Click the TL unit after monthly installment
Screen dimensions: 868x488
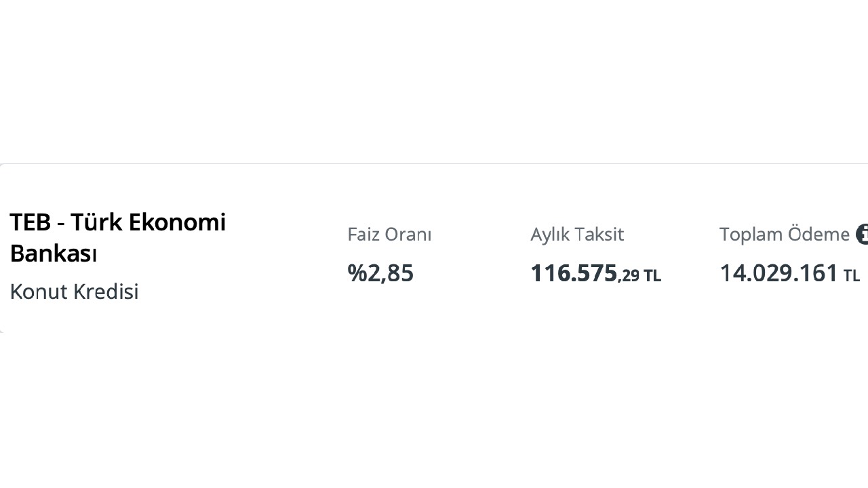click(652, 276)
